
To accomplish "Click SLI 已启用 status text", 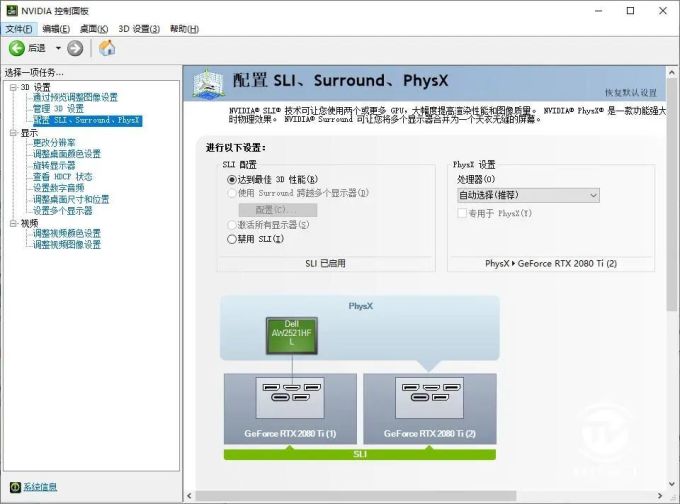I will click(x=325, y=263).
